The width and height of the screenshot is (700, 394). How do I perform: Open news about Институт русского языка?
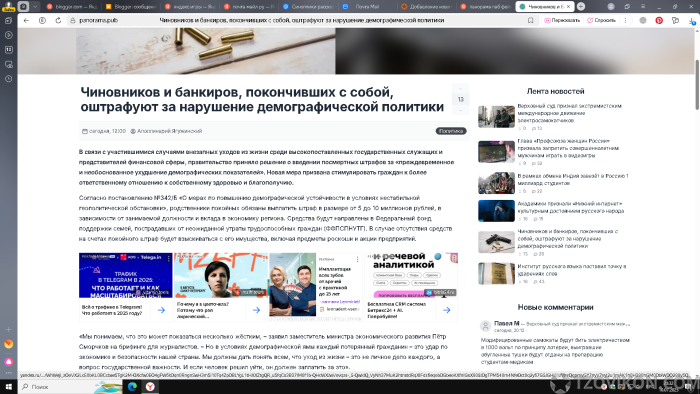pos(571,270)
